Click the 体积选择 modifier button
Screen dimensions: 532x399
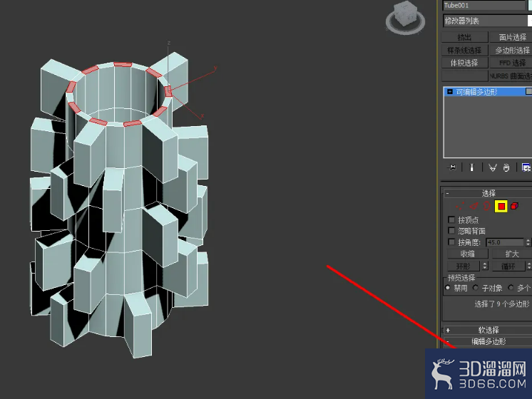(464, 63)
